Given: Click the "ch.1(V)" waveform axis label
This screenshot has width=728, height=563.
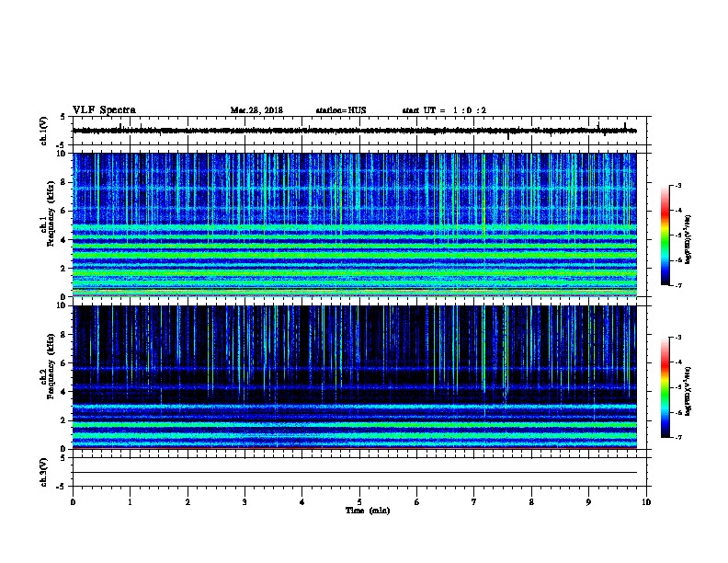Looking at the screenshot, I should (44, 131).
